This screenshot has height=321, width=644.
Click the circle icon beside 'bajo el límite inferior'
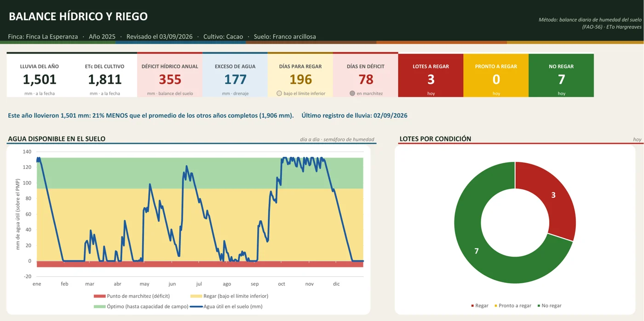279,93
